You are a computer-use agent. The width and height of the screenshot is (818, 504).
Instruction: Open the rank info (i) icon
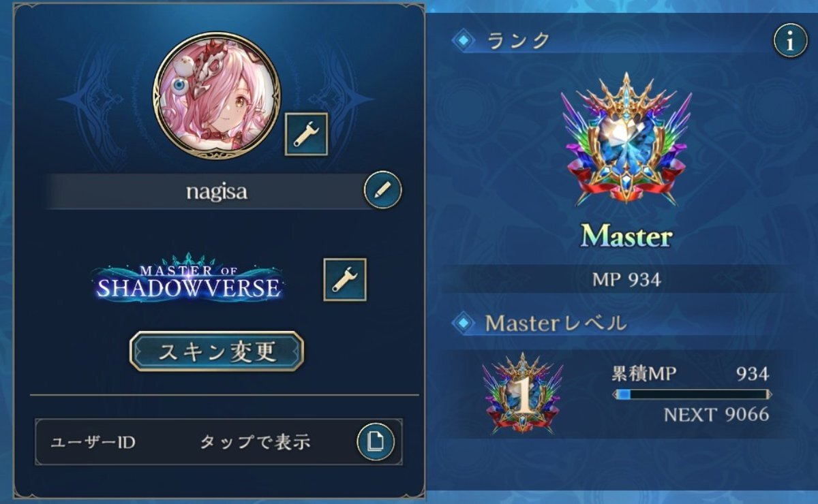pyautogui.click(x=790, y=41)
